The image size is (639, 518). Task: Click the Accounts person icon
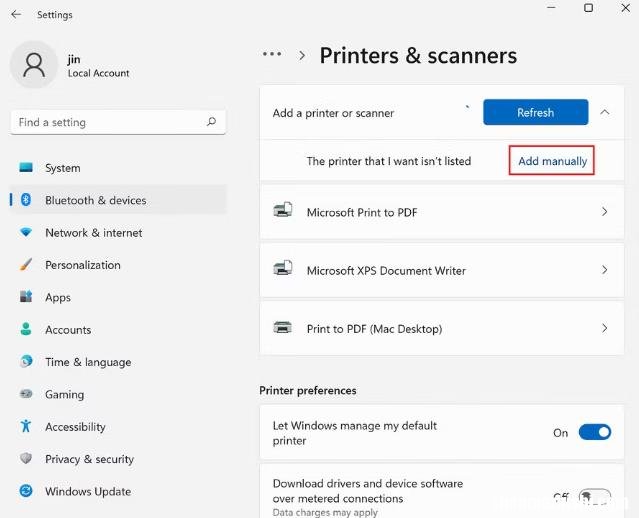pyautogui.click(x=26, y=329)
